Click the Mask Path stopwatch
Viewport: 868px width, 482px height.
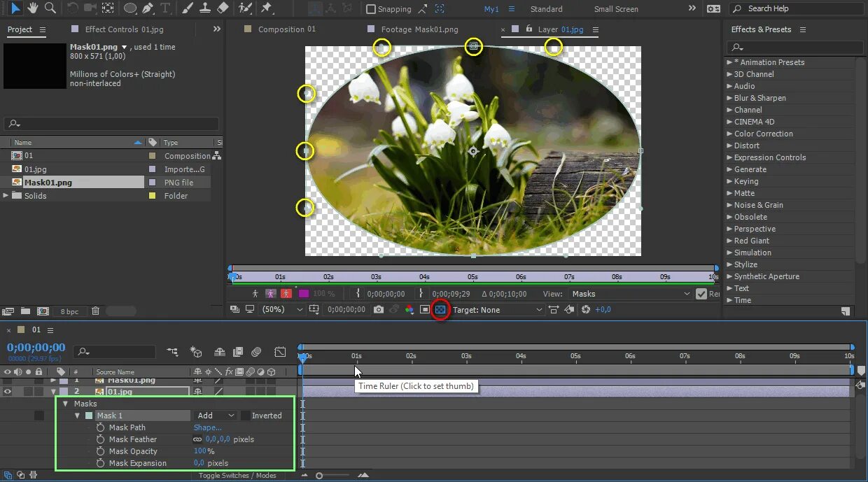pos(101,427)
